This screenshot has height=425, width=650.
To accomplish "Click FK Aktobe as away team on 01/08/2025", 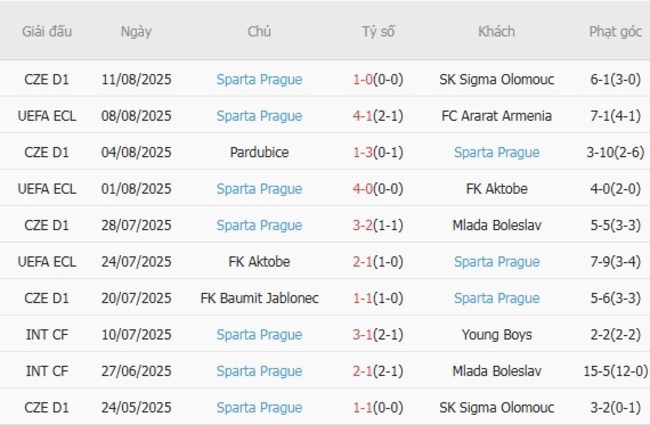I will click(497, 189).
